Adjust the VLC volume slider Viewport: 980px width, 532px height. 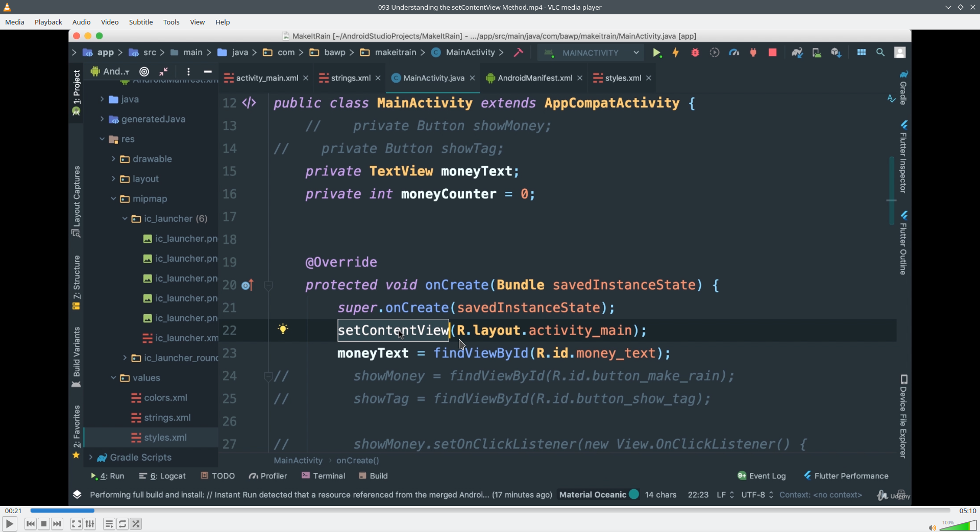coord(958,526)
